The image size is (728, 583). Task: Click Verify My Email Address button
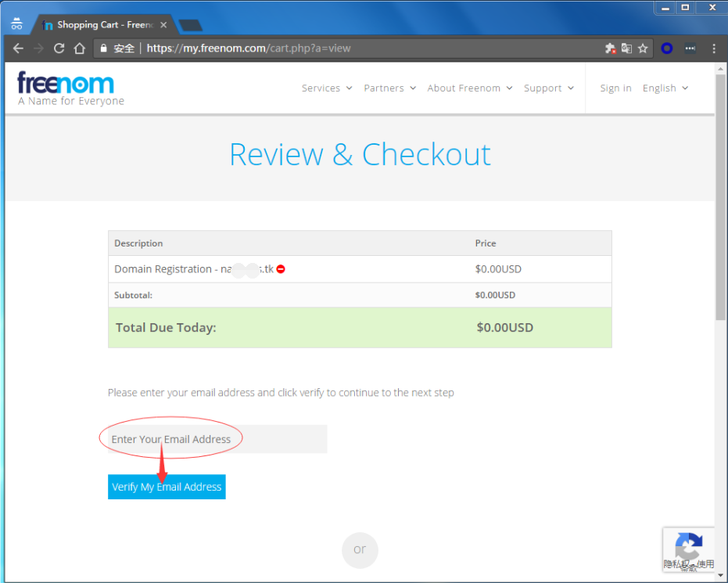point(167,487)
